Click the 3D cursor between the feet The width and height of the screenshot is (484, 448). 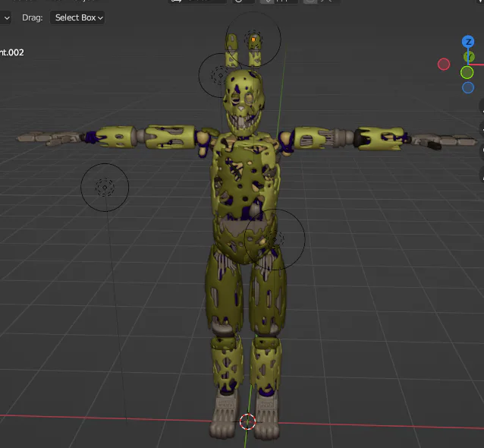247,421
